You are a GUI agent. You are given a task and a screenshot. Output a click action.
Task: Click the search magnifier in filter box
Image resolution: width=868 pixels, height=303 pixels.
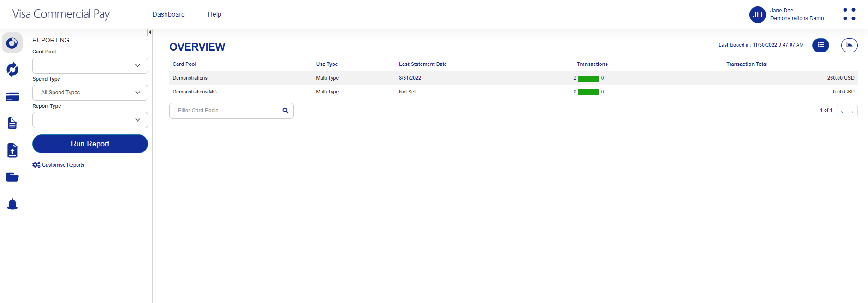click(x=285, y=111)
